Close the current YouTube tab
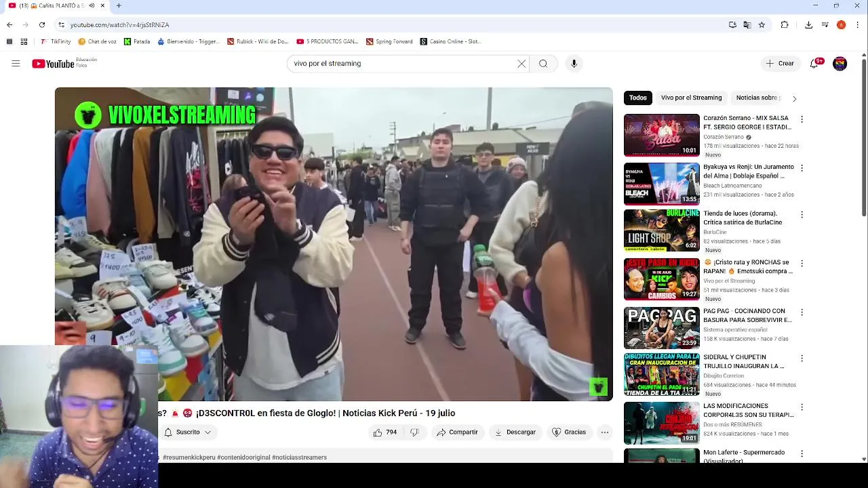The width and height of the screenshot is (868, 488). point(103,5)
